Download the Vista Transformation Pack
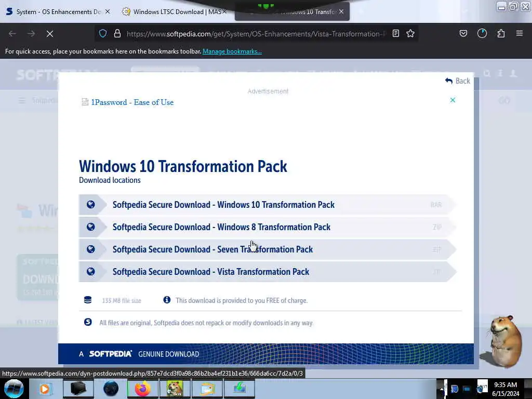This screenshot has width=532, height=399. (x=268, y=272)
